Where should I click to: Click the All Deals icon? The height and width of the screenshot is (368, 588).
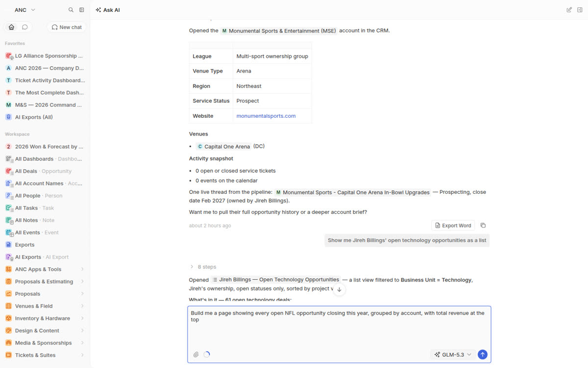(9, 171)
